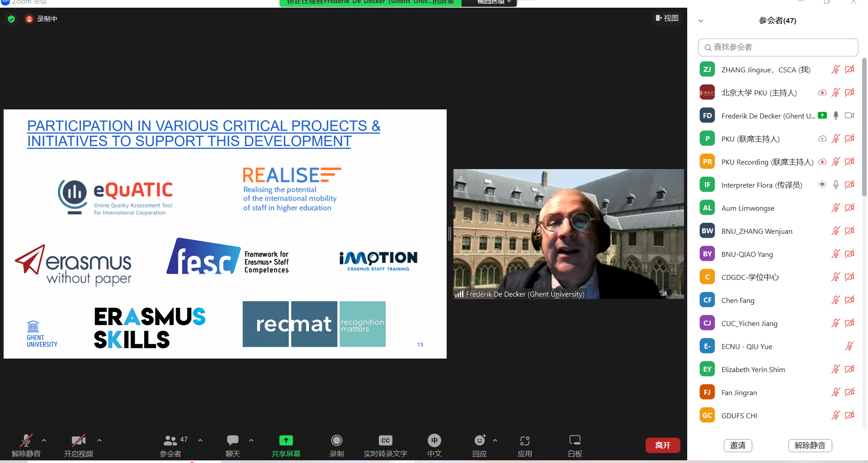868x463 pixels.
Task: Open the 视图 view layout menu
Action: point(667,18)
